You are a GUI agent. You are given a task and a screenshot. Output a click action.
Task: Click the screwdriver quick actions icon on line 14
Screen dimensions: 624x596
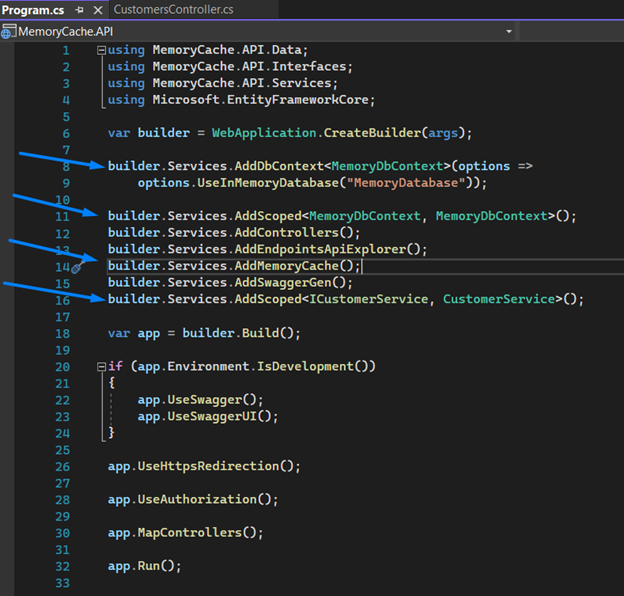tap(77, 267)
